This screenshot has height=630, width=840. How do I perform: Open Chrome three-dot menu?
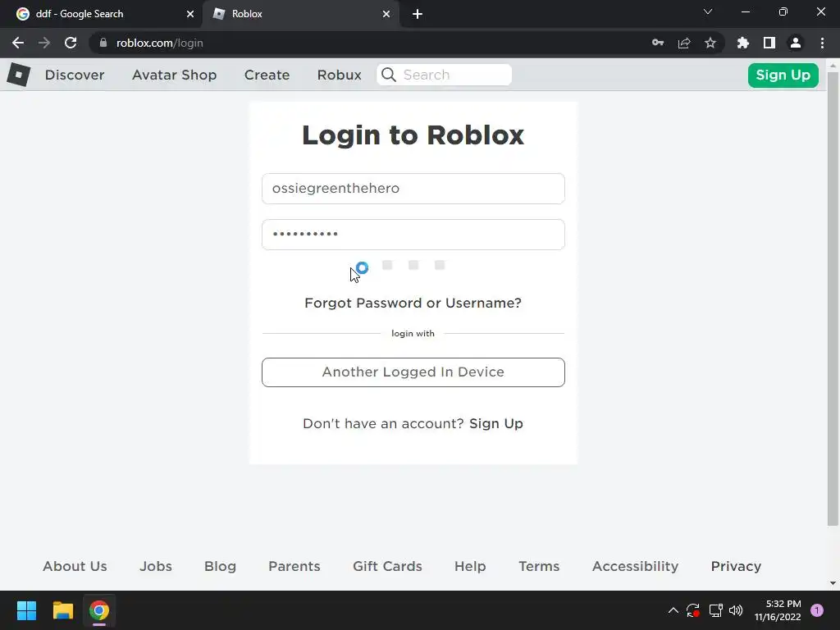pyautogui.click(x=822, y=43)
